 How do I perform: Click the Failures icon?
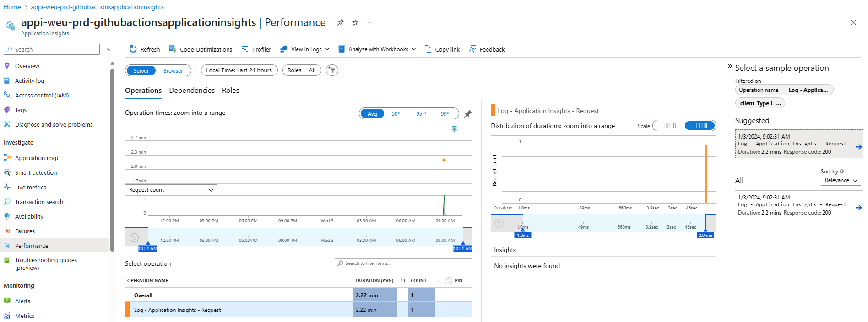[7, 231]
